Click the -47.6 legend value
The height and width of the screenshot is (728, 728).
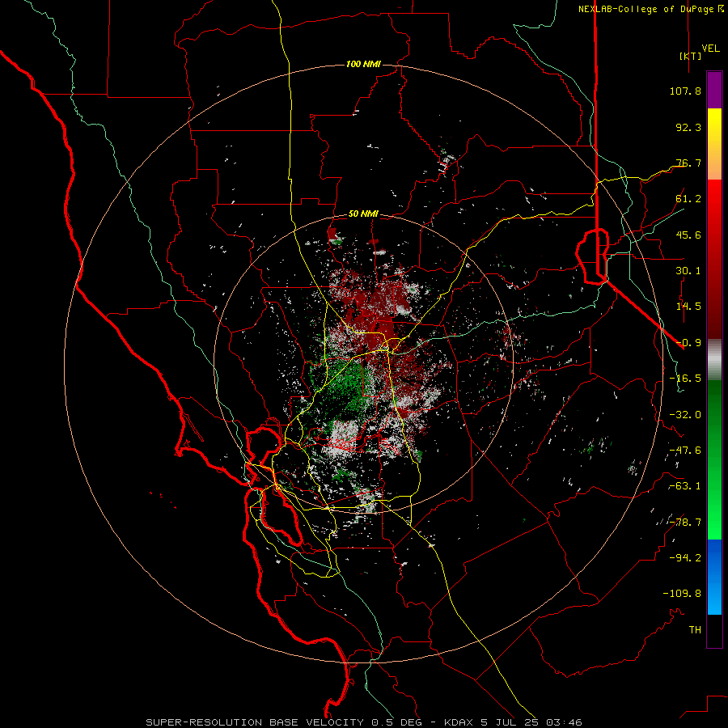pos(685,451)
